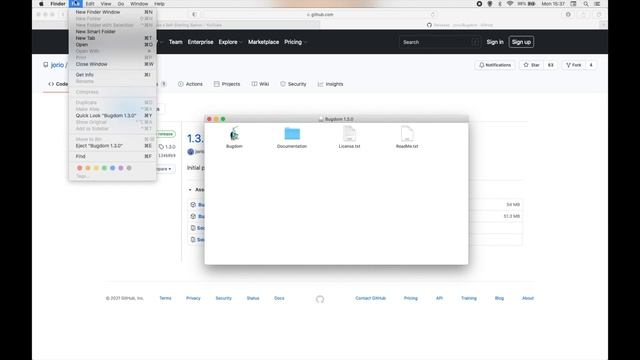Viewport: 640px width, 360px height.
Task: Open the Go menu in menu bar
Action: coord(121,4)
